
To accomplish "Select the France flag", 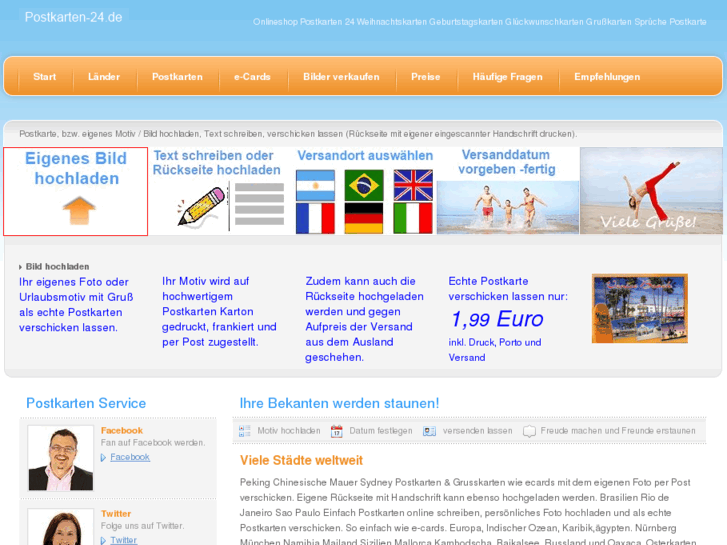I will click(315, 218).
